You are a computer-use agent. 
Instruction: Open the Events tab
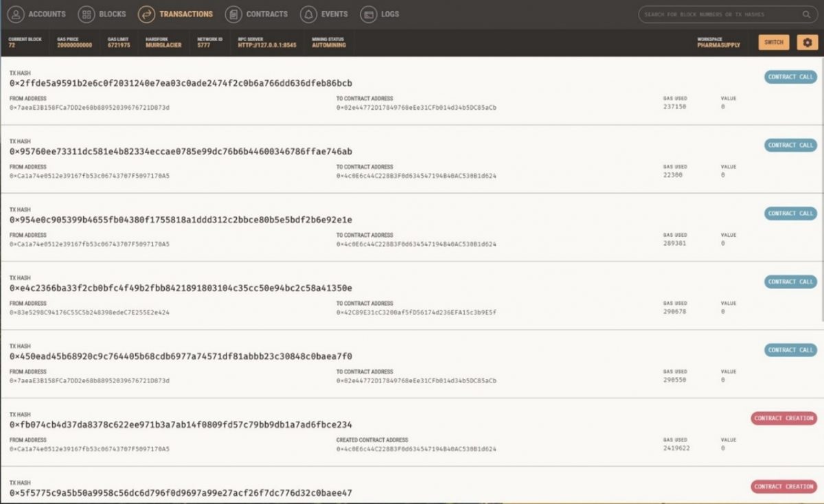[334, 14]
